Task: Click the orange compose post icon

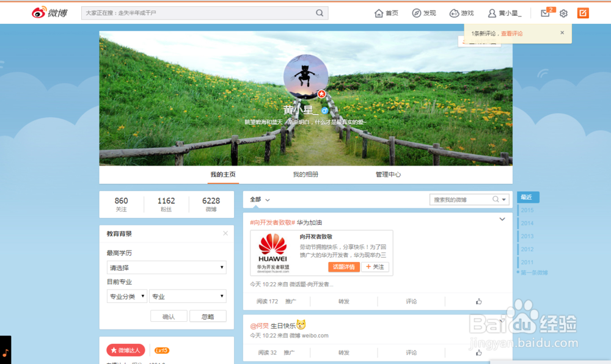Action: coord(583,13)
